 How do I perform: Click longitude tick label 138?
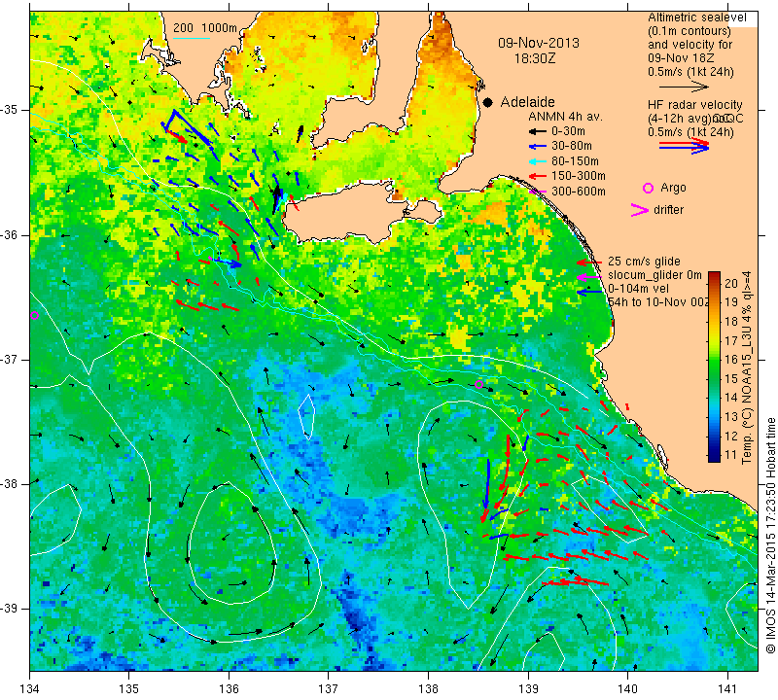(x=428, y=689)
